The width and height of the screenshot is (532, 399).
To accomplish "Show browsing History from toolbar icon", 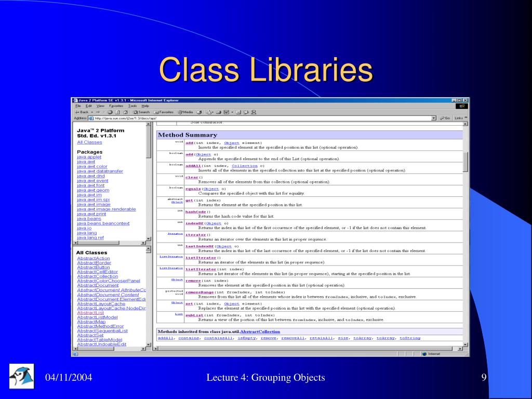I will (199, 112).
